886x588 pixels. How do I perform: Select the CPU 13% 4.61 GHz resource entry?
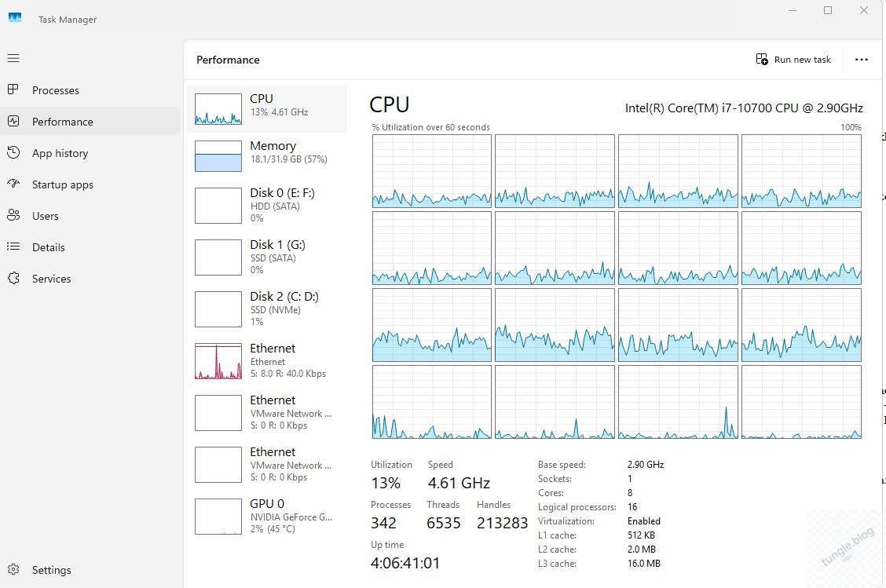(x=267, y=109)
